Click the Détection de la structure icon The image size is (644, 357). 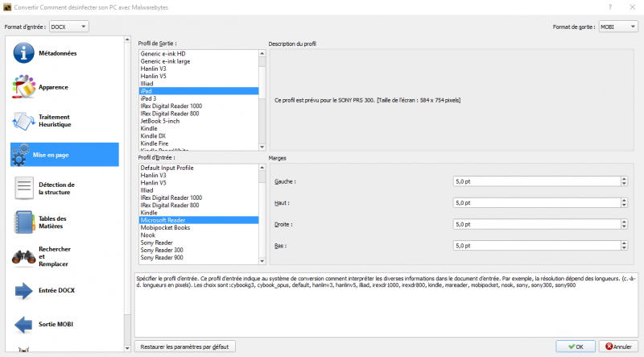[x=23, y=189]
